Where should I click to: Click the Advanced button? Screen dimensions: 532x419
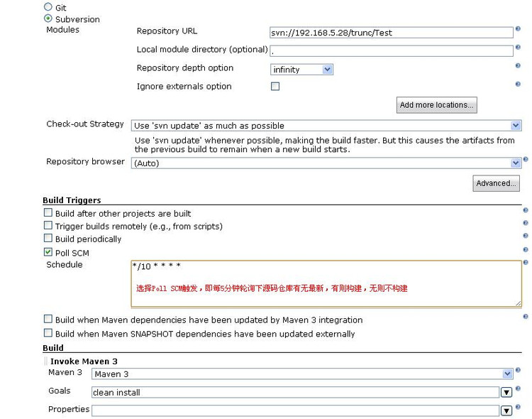[496, 183]
